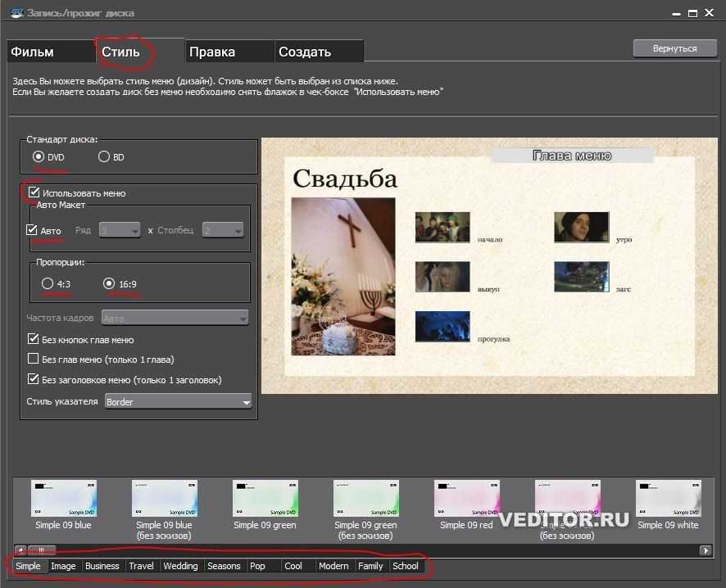Image resolution: width=726 pixels, height=588 pixels.
Task: Select the Wedding style category
Action: (x=180, y=566)
